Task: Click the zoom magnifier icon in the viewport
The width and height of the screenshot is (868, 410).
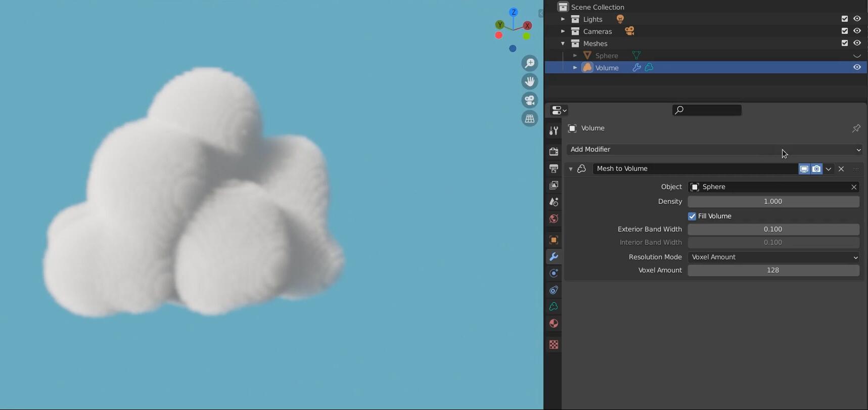Action: point(530,63)
